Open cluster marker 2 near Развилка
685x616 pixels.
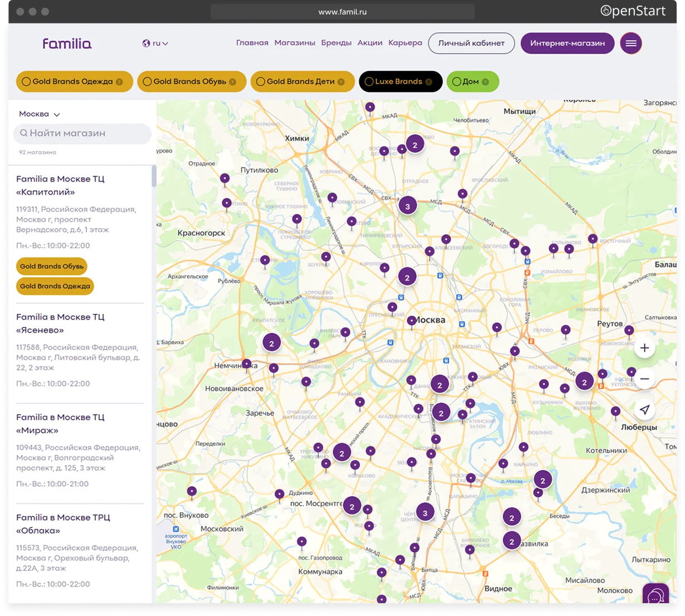tap(512, 541)
